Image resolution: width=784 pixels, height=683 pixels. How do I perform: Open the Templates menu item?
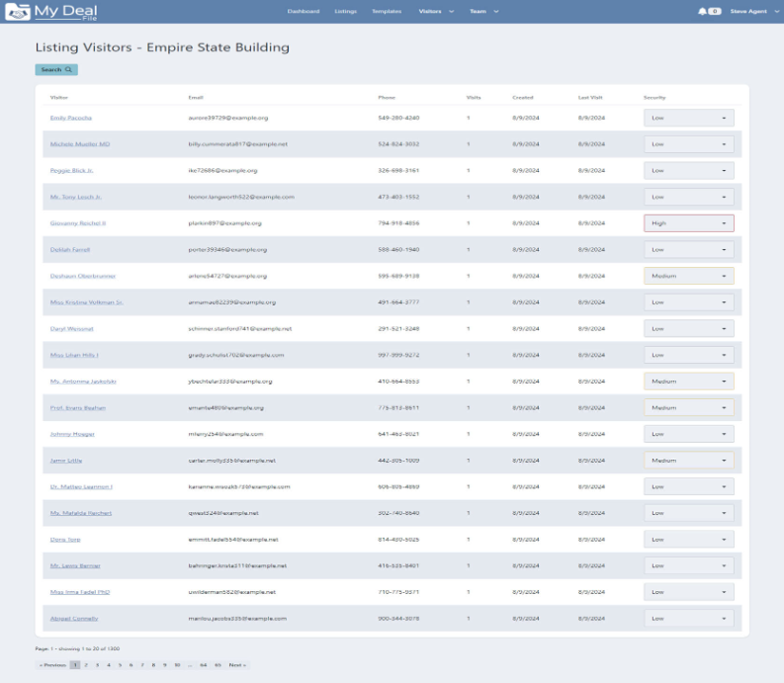(x=387, y=11)
